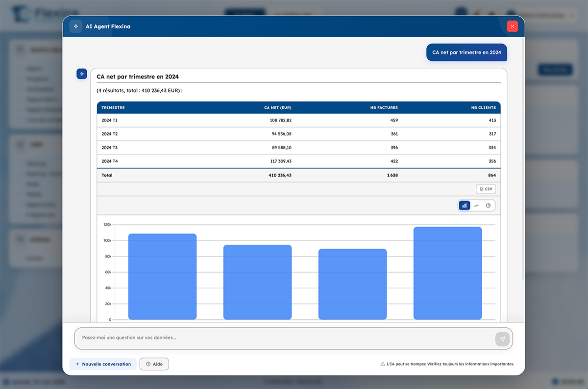The height and width of the screenshot is (389, 588).
Task: Send the message with the paper-plane button
Action: click(x=502, y=338)
